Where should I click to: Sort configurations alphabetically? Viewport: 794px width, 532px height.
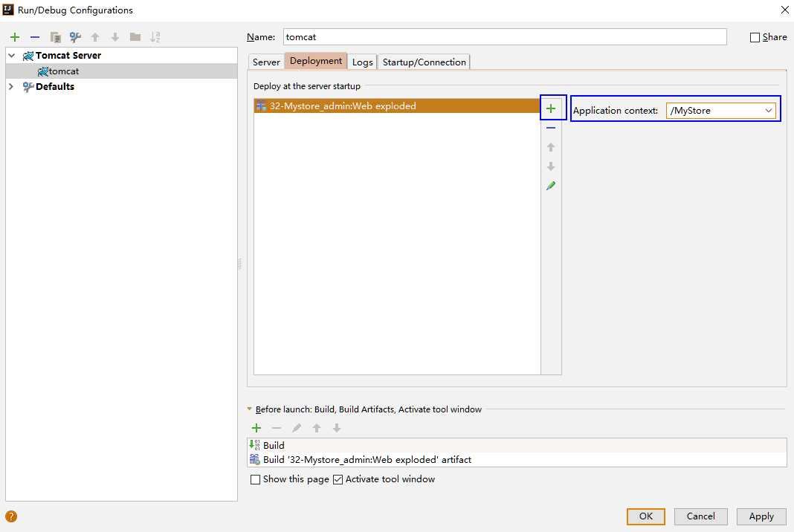(155, 37)
